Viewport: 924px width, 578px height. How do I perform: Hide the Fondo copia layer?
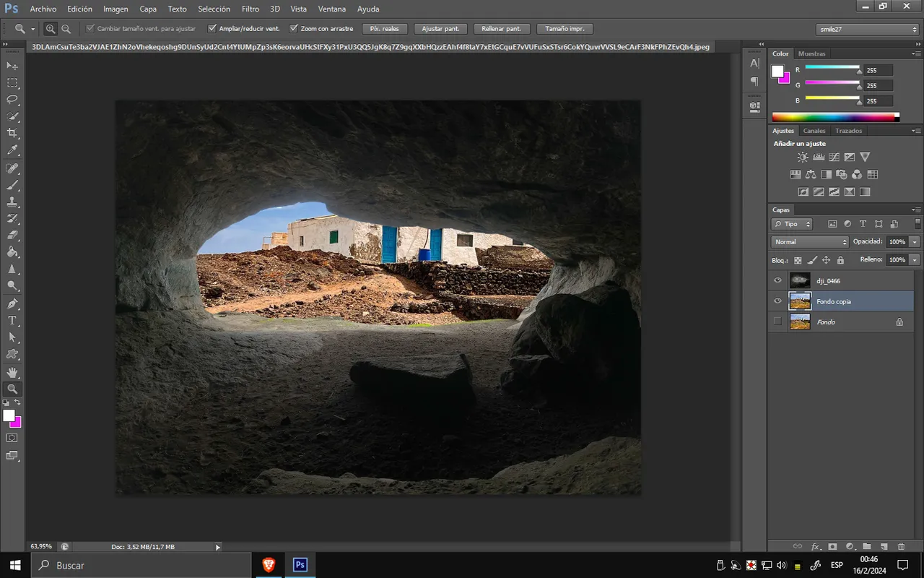[x=777, y=301]
